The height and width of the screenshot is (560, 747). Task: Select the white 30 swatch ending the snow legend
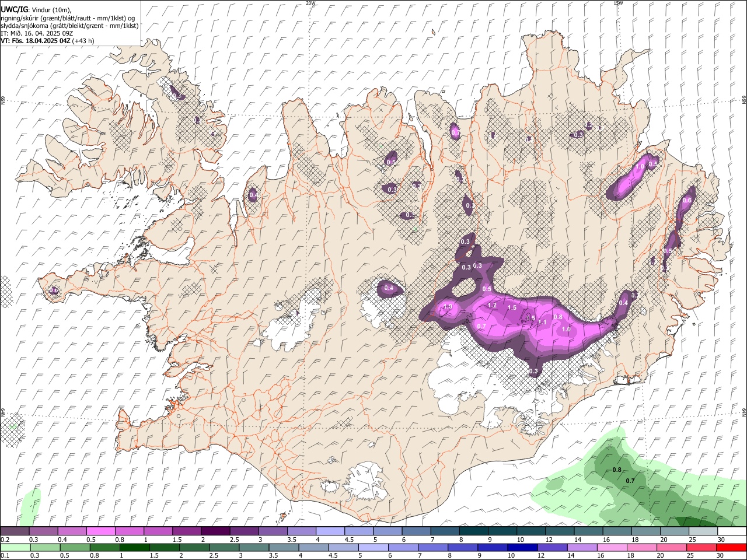(731, 531)
